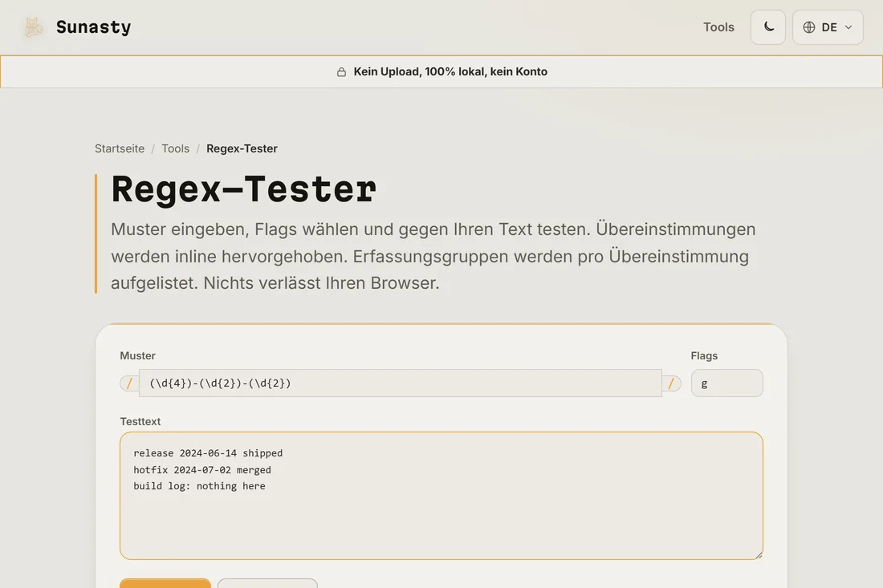This screenshot has height=588, width=883.
Task: Click the secondary outlined button below textarea
Action: pos(267,583)
